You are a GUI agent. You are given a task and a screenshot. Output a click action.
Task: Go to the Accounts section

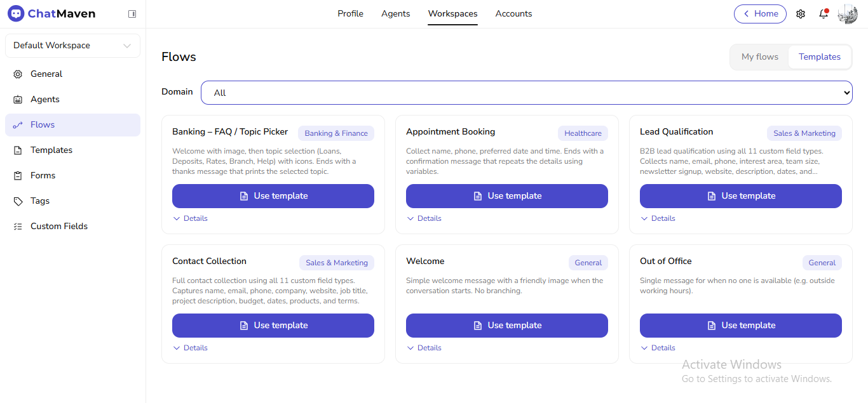tap(513, 13)
